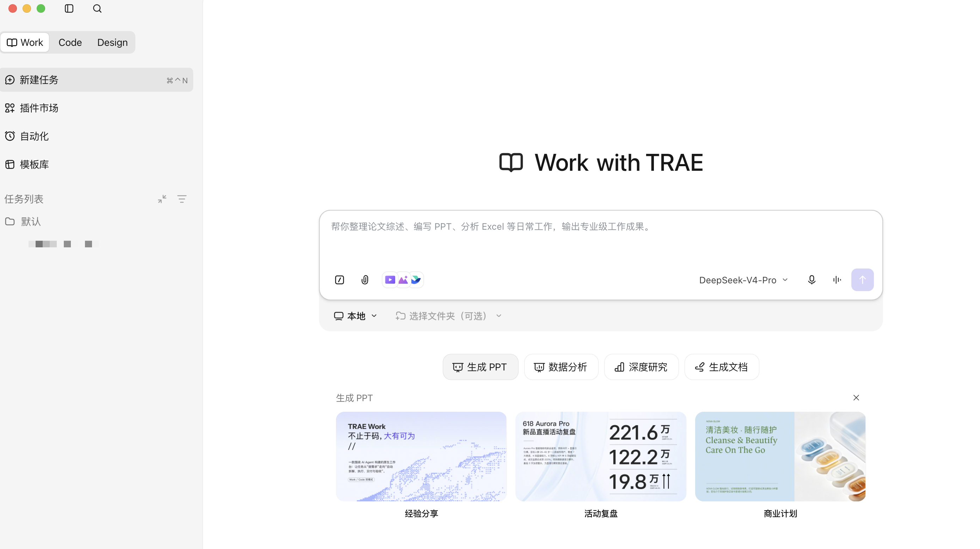Screen dimensions: 980x549
Task: Click the 任务列表 section label
Action: click(x=24, y=199)
